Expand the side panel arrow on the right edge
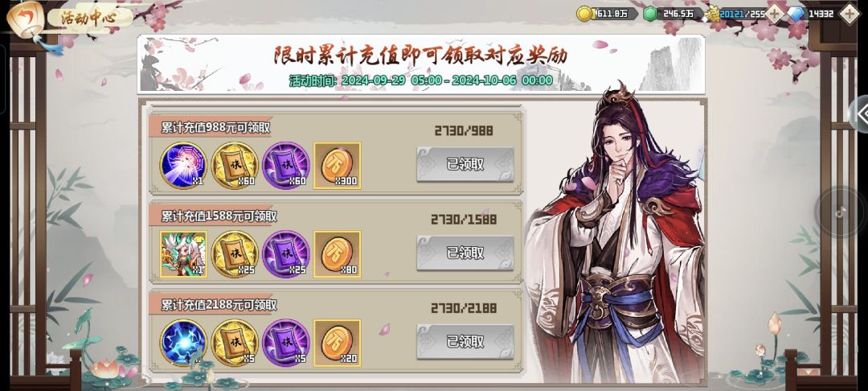Image resolution: width=868 pixels, height=391 pixels. pyautogui.click(x=861, y=114)
